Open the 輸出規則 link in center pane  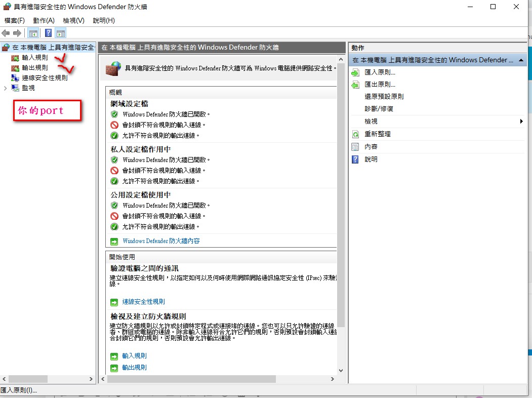134,368
